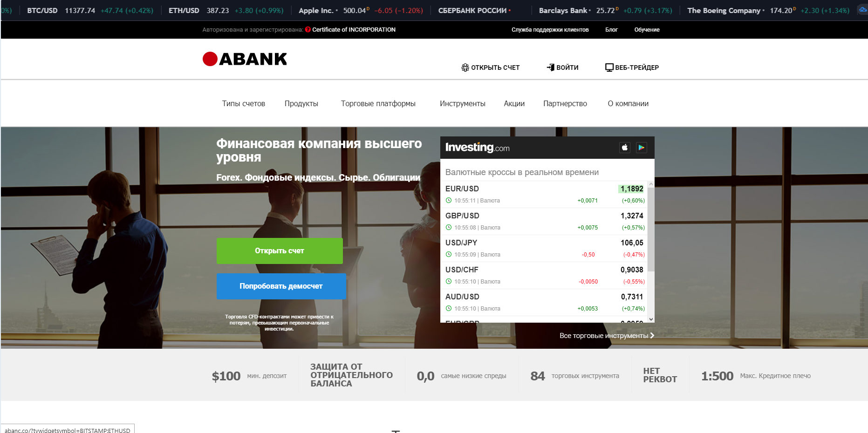
Task: Click the EUR/USD price 1,1892
Action: (x=631, y=189)
